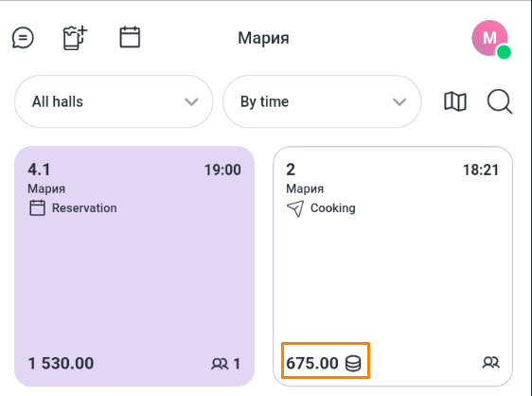Click the guests icon on table 4.1 card
The image size is (532, 396).
(220, 364)
